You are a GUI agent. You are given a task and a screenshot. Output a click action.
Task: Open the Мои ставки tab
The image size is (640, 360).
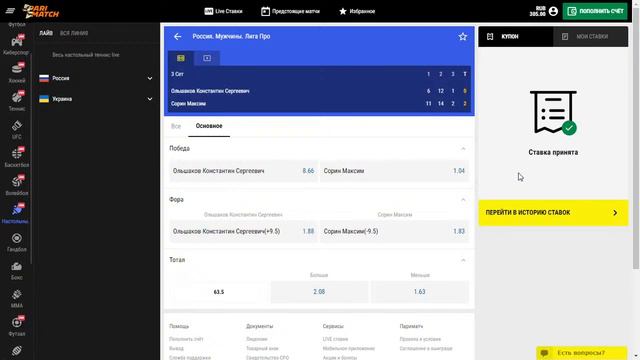[591, 37]
